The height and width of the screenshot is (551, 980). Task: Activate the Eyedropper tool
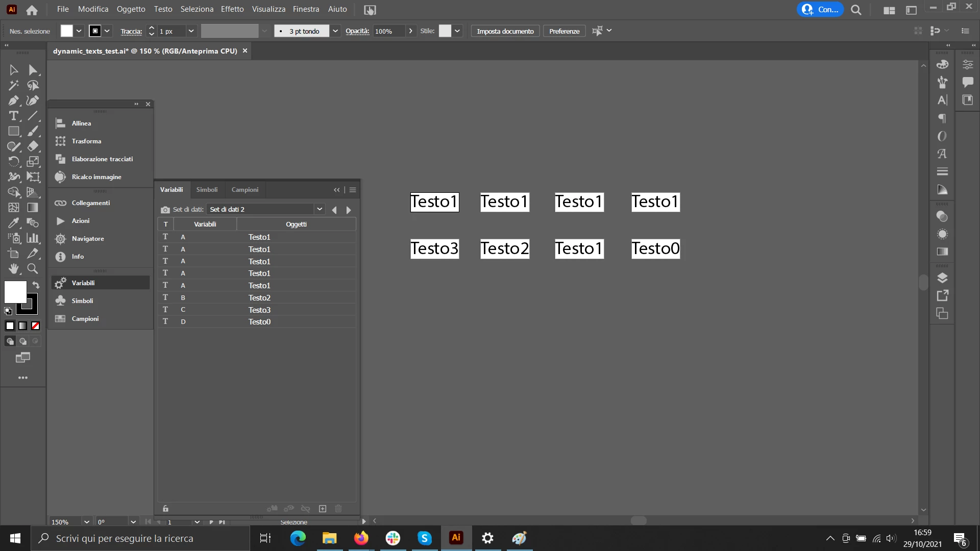13,223
